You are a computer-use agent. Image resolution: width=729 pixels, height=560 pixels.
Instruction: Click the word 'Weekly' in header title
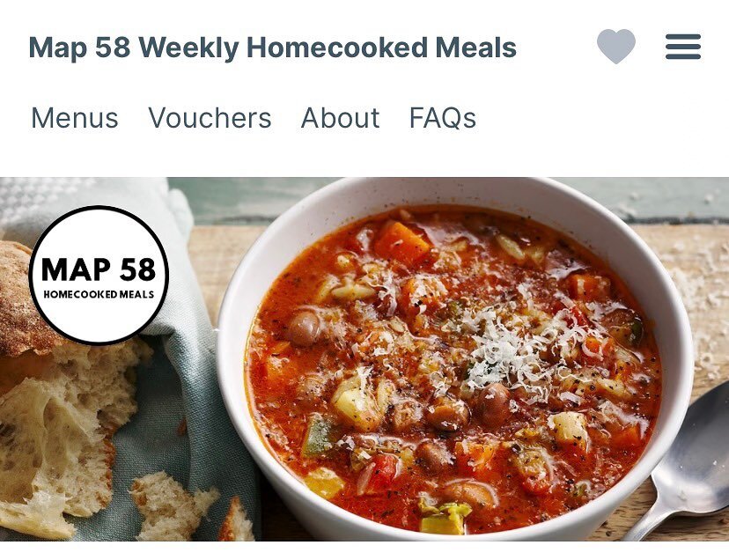[x=188, y=48]
